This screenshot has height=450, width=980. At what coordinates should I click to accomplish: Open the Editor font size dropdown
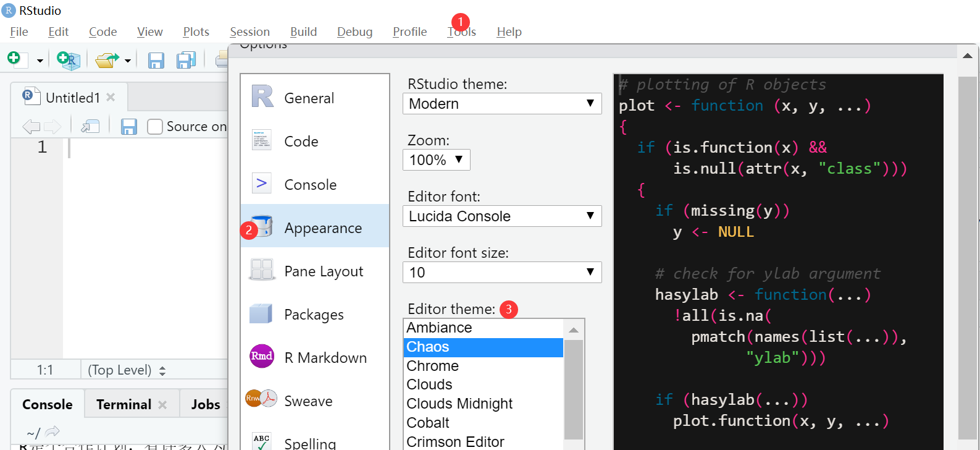click(x=502, y=272)
